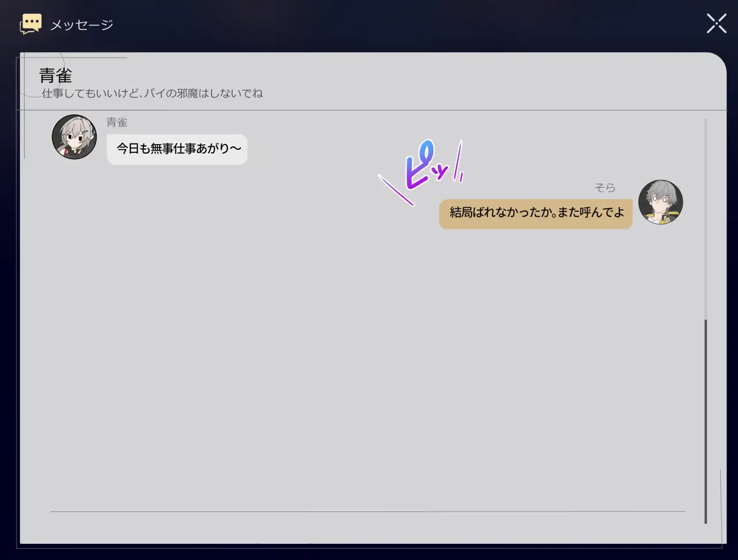Image resolution: width=738 pixels, height=560 pixels.
Task: Open the 青雀 contact name header
Action: coord(55,76)
